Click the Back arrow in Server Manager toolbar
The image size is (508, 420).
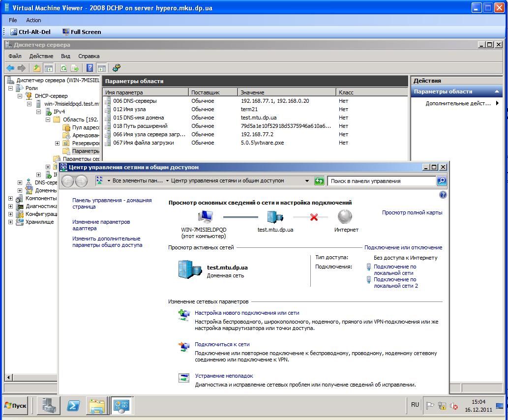click(x=11, y=68)
